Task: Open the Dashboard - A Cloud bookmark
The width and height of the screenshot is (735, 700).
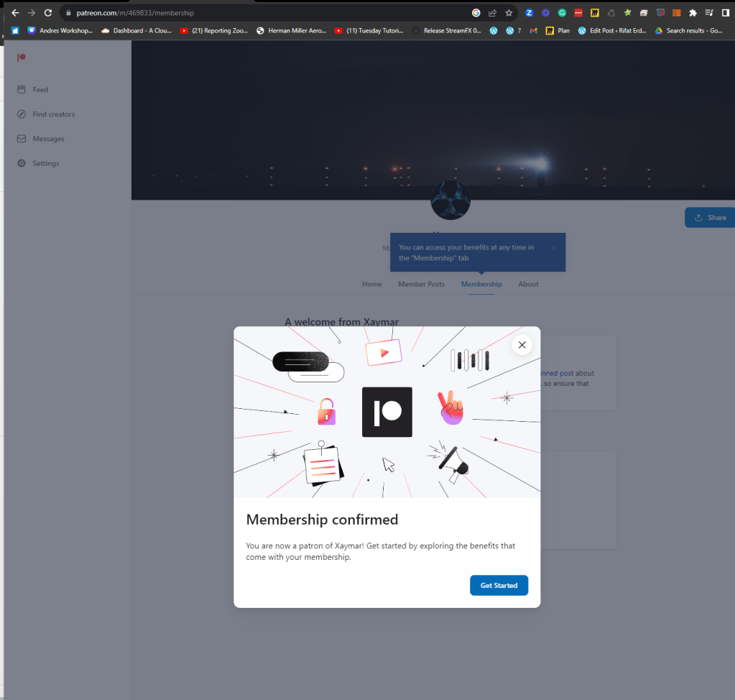Action: [x=137, y=30]
